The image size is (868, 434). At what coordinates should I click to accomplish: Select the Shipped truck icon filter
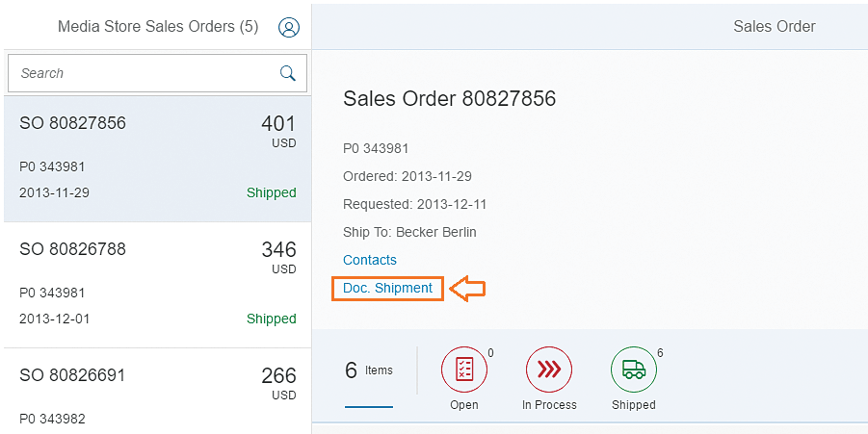click(633, 370)
